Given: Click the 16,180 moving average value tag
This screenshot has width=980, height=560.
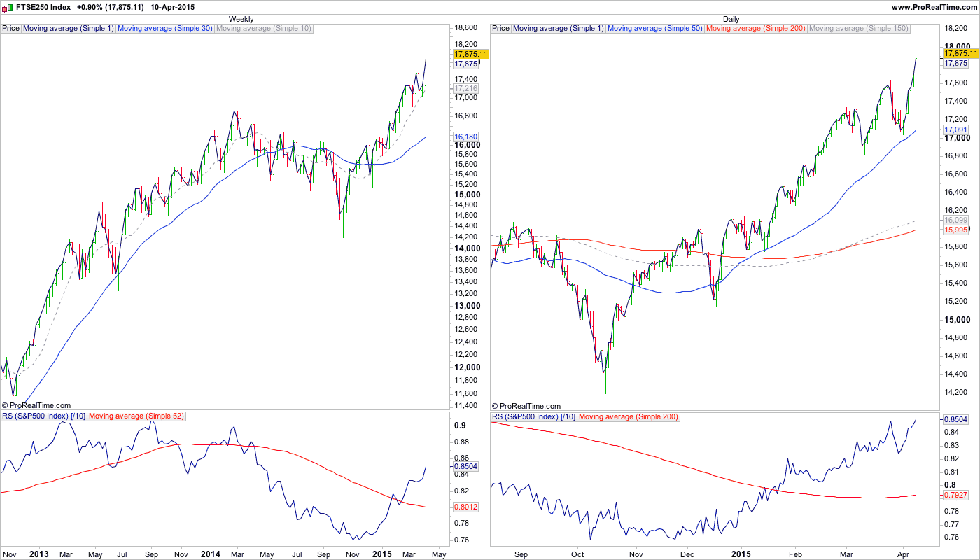Looking at the screenshot, I should point(466,136).
